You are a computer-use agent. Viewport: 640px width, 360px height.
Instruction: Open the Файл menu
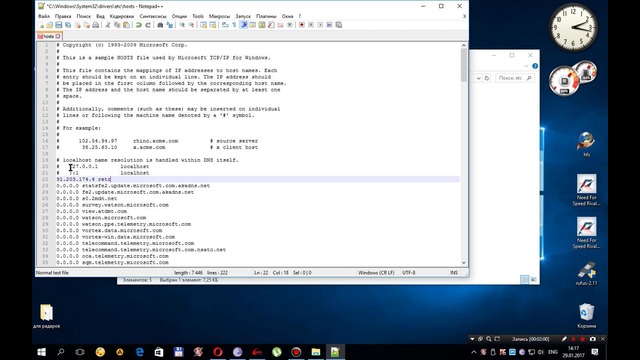point(44,16)
